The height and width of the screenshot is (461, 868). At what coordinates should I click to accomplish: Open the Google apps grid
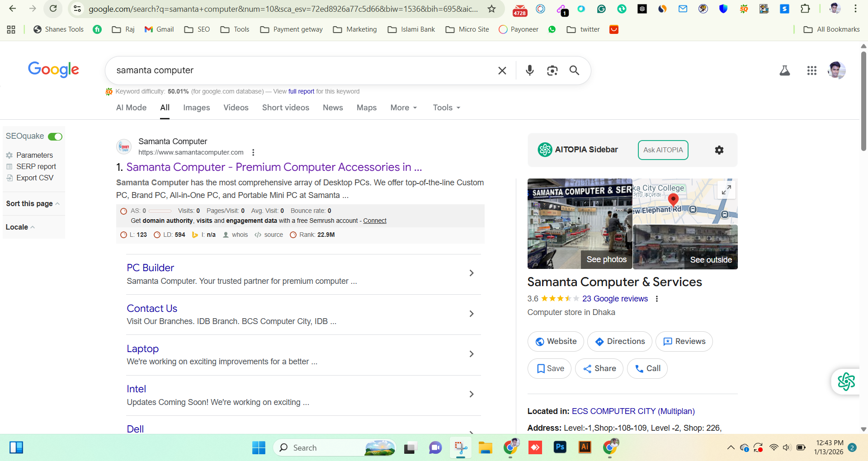pos(812,71)
